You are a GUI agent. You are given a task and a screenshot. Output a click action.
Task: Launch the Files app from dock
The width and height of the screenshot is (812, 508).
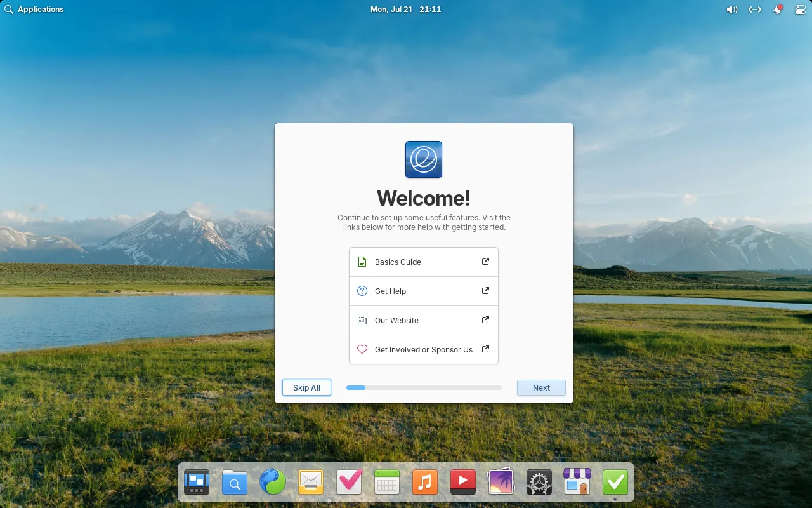(235, 483)
